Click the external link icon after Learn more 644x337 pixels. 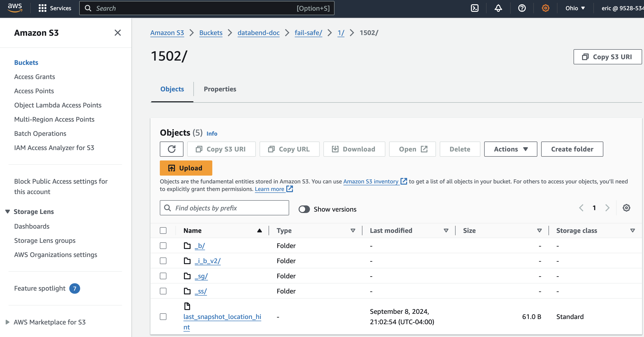pyautogui.click(x=290, y=189)
